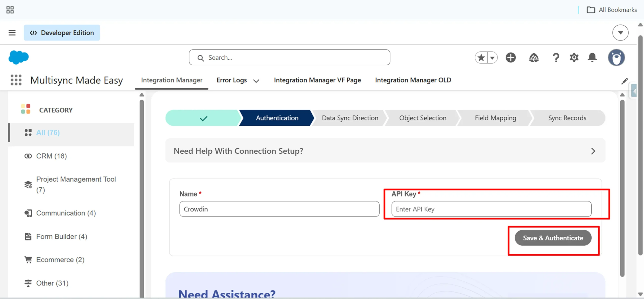
Task: Select Project Management Tool (7) category
Action: [x=76, y=184]
